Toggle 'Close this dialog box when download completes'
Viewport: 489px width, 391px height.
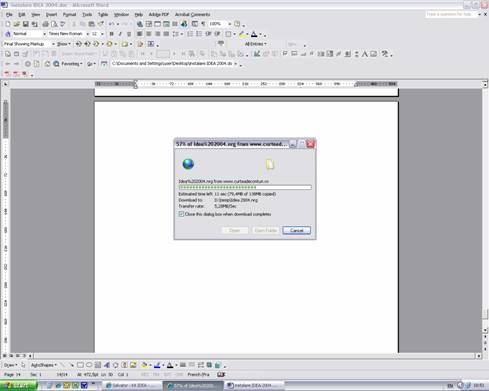pyautogui.click(x=181, y=214)
